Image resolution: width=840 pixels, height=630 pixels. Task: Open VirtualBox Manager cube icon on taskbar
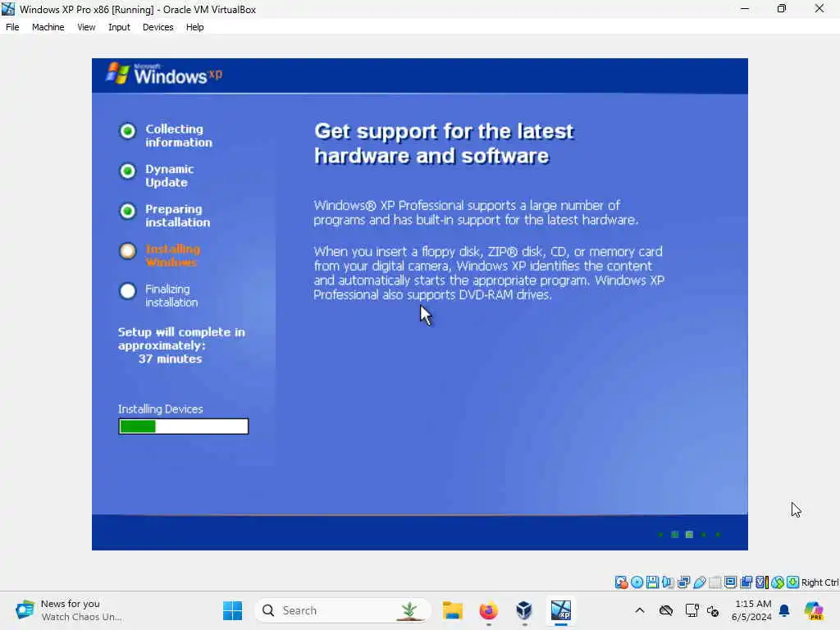524,610
